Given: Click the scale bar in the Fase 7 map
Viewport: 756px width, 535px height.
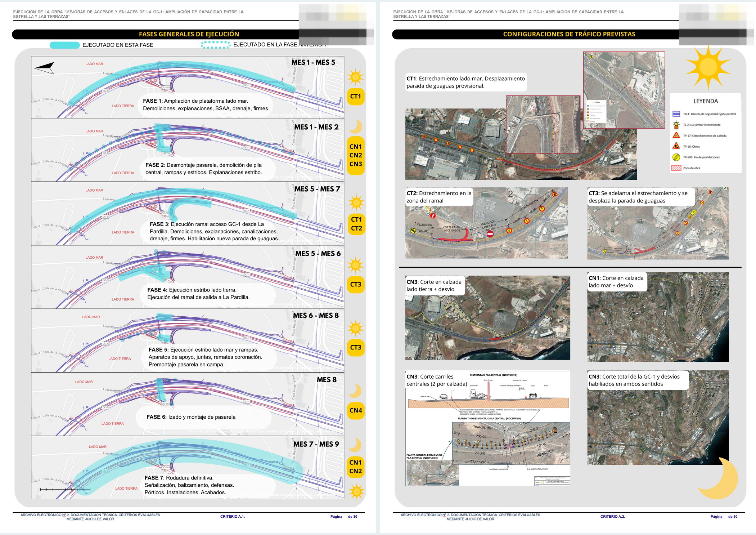Looking at the screenshot, I should [65, 490].
